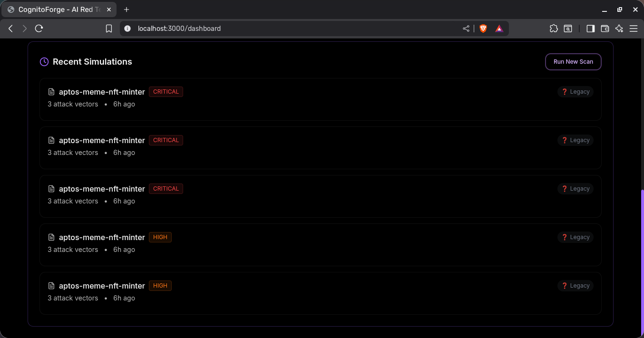Open the second aptos-meme-nft-minter CRITICAL entry name
The height and width of the screenshot is (338, 644).
[102, 140]
